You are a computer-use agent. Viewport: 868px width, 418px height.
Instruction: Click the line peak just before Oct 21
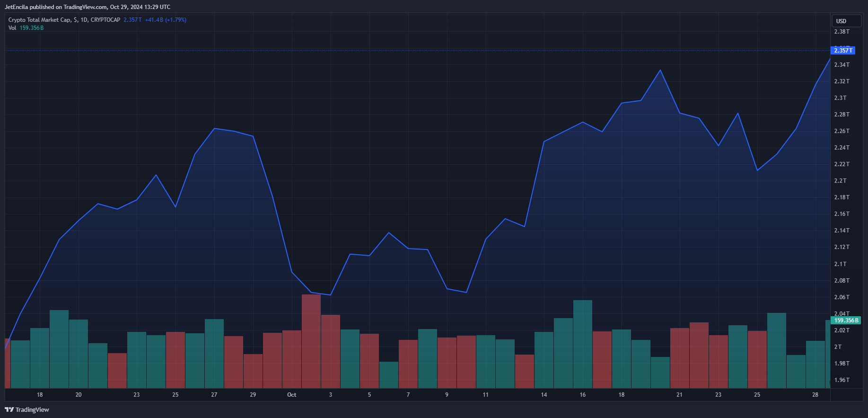coord(660,71)
